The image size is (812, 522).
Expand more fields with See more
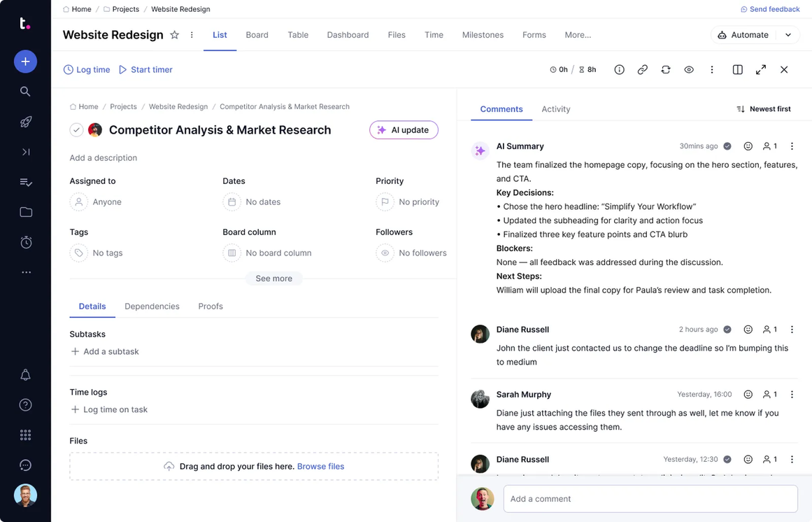tap(273, 278)
